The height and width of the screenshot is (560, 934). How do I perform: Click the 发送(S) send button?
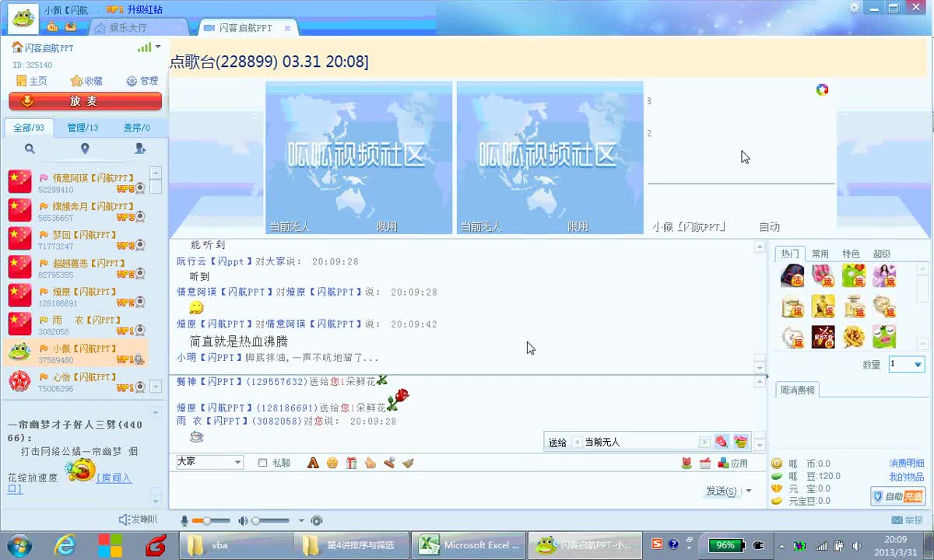point(722,491)
